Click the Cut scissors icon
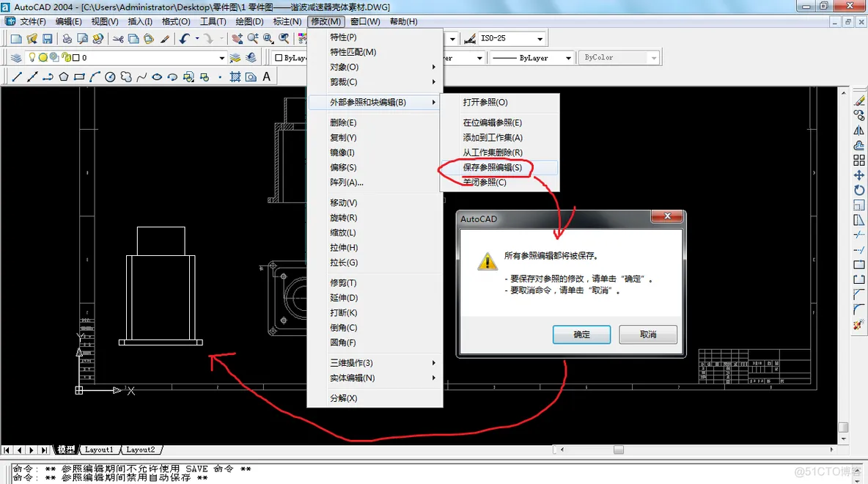868x484 pixels. [118, 39]
